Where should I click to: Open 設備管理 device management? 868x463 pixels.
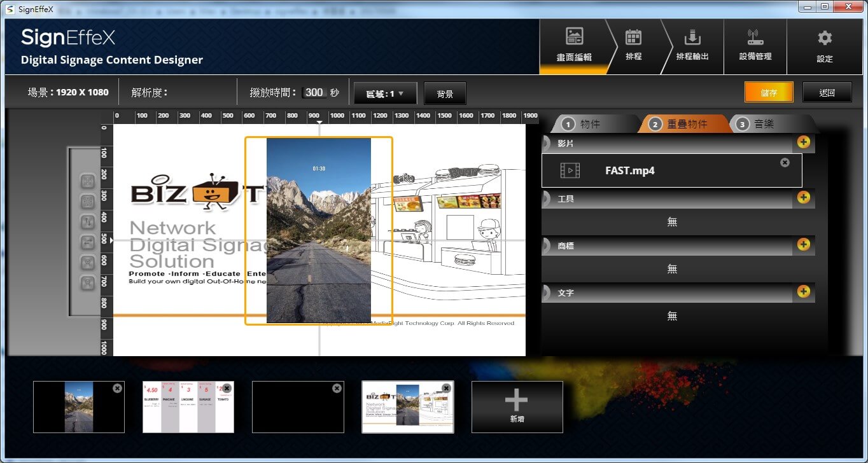point(755,46)
